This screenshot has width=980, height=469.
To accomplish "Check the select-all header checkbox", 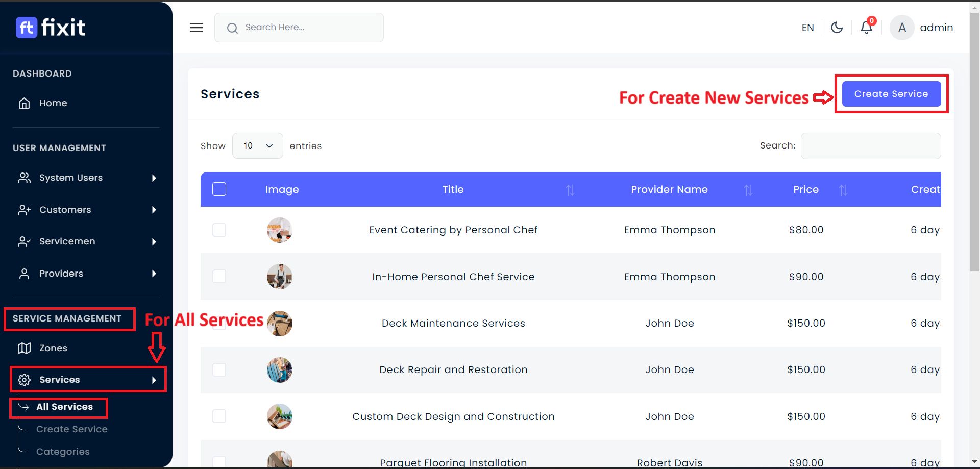I will [219, 189].
